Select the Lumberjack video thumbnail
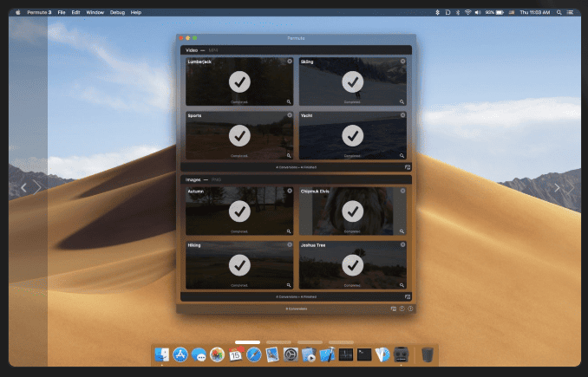Image resolution: width=588 pixels, height=377 pixels. click(x=239, y=81)
